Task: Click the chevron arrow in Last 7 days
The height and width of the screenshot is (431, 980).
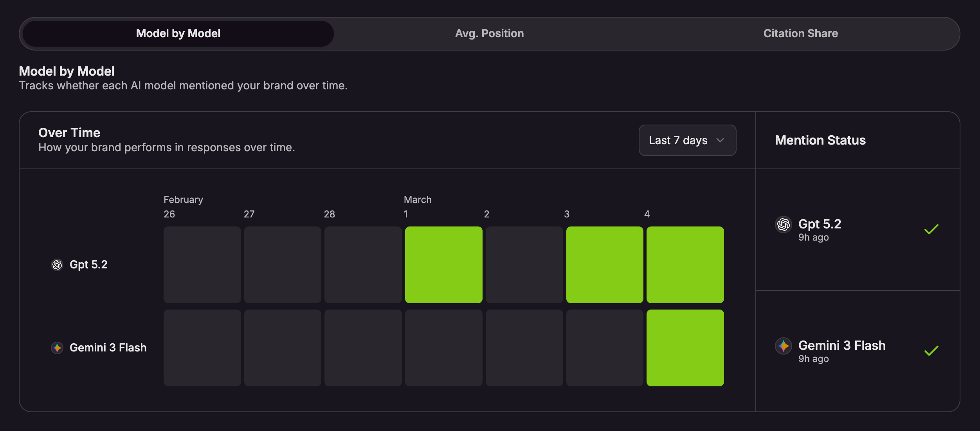Action: pos(720,140)
